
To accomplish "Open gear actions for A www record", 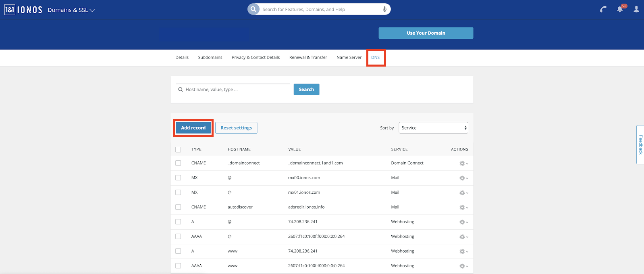I will click(464, 251).
